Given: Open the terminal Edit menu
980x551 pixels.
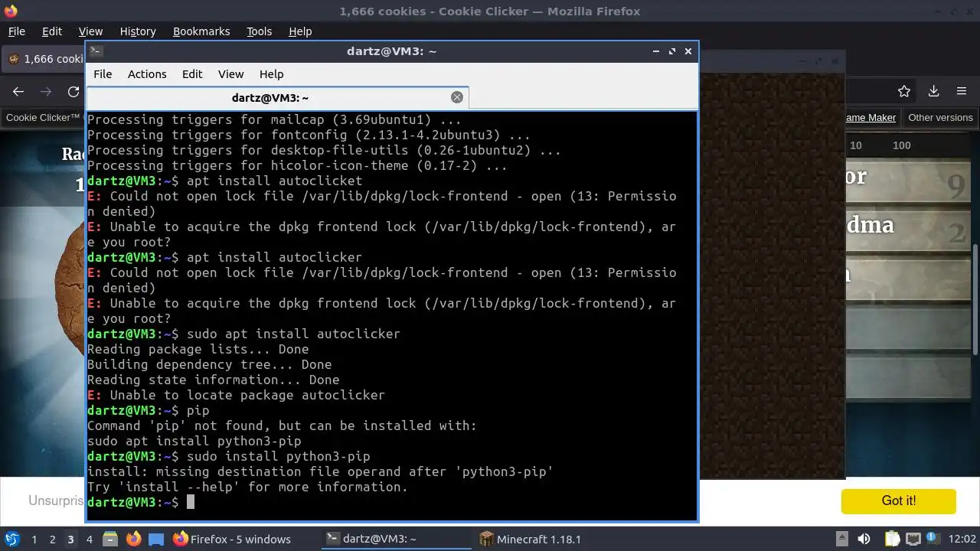Looking at the screenshot, I should [x=192, y=74].
